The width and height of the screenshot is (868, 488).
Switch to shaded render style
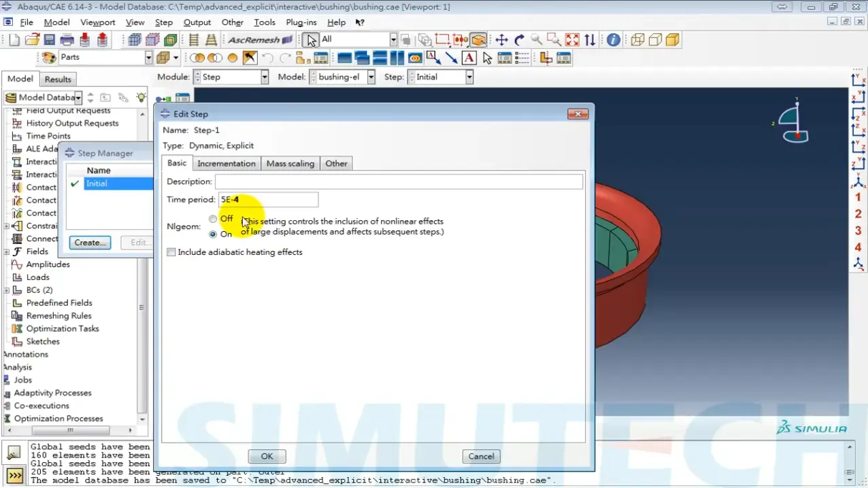click(673, 40)
